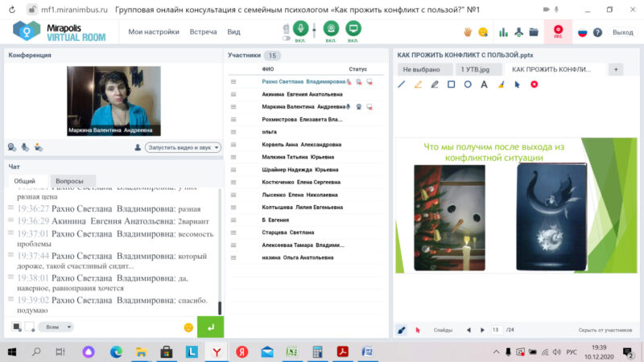This screenshot has height=362, width=644.
Task: Open row menu for Рахно Светлана Владимировна
Action: (x=233, y=82)
